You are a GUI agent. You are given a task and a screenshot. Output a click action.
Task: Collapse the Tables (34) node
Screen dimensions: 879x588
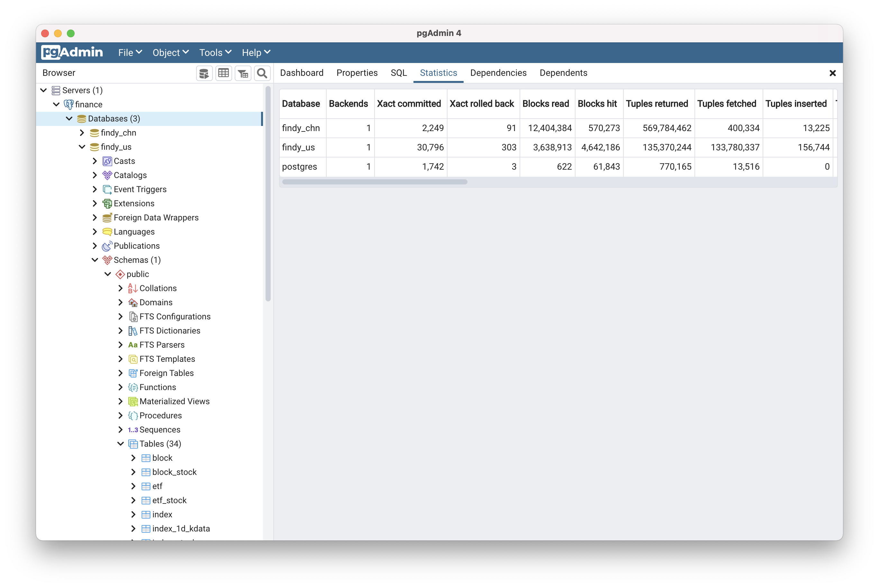point(121,444)
